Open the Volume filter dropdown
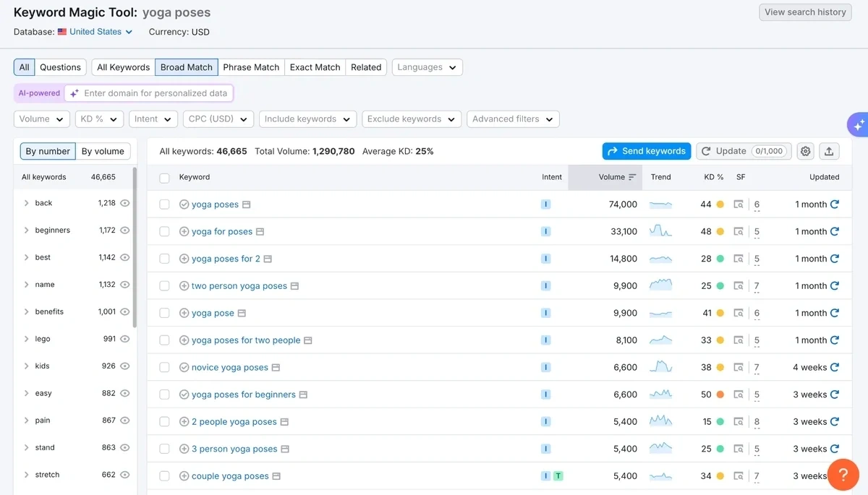Viewport: 868px width, 495px height. (x=41, y=119)
